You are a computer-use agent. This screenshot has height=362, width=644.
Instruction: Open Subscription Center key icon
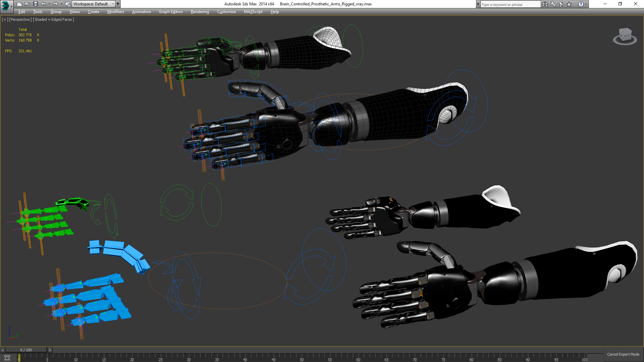pyautogui.click(x=553, y=4)
